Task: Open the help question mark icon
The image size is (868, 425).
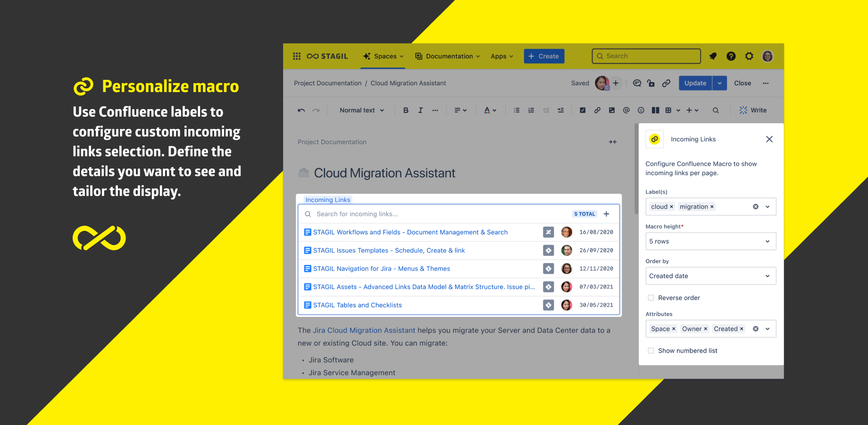Action: [x=731, y=56]
